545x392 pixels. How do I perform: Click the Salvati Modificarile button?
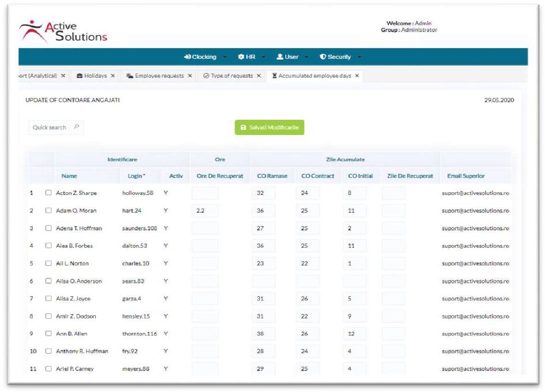[x=269, y=127]
